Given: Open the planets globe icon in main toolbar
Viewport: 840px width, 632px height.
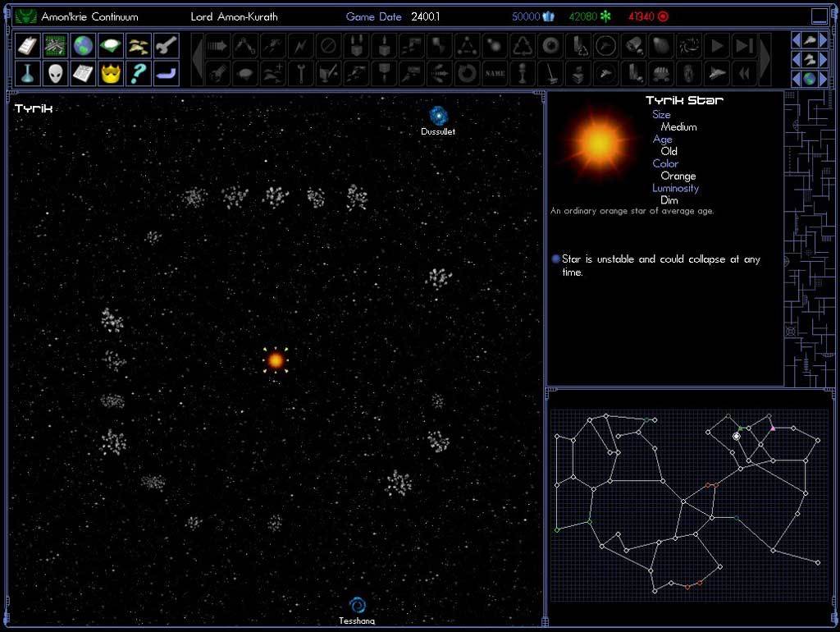Looking at the screenshot, I should 83,46.
